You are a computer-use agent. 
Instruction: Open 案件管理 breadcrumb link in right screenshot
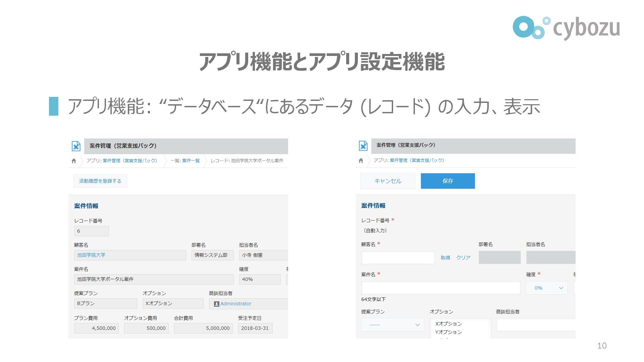click(417, 161)
